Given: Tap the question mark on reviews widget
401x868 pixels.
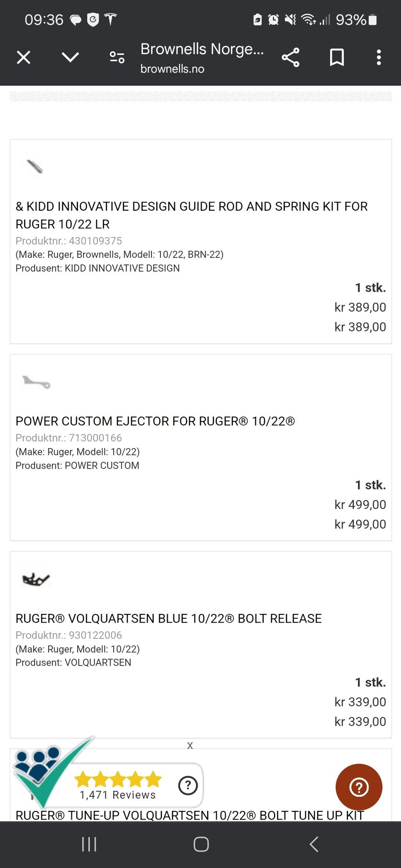Looking at the screenshot, I should [x=188, y=785].
